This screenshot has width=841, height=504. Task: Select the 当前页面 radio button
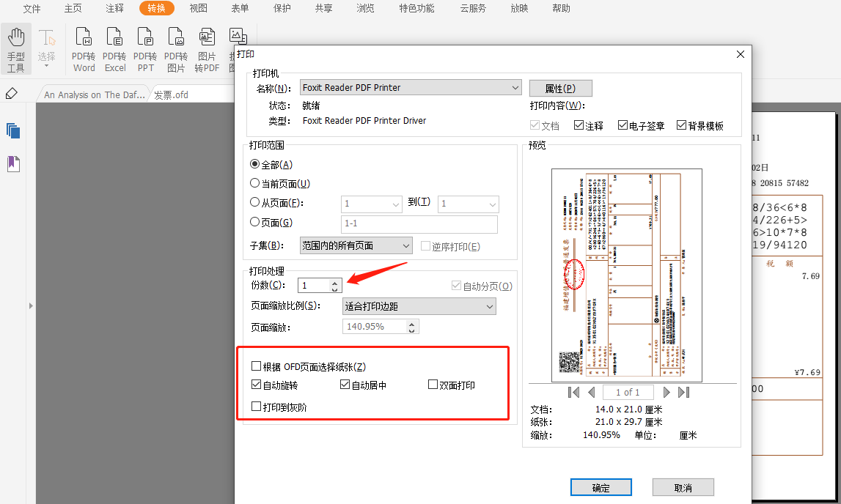[x=255, y=183]
